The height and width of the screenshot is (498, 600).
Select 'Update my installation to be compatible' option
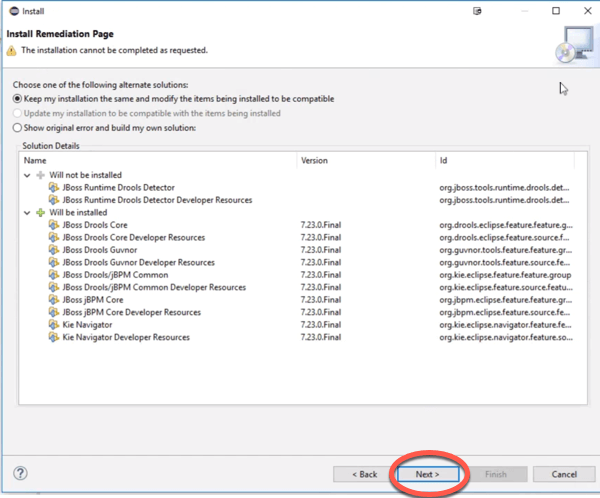click(17, 113)
